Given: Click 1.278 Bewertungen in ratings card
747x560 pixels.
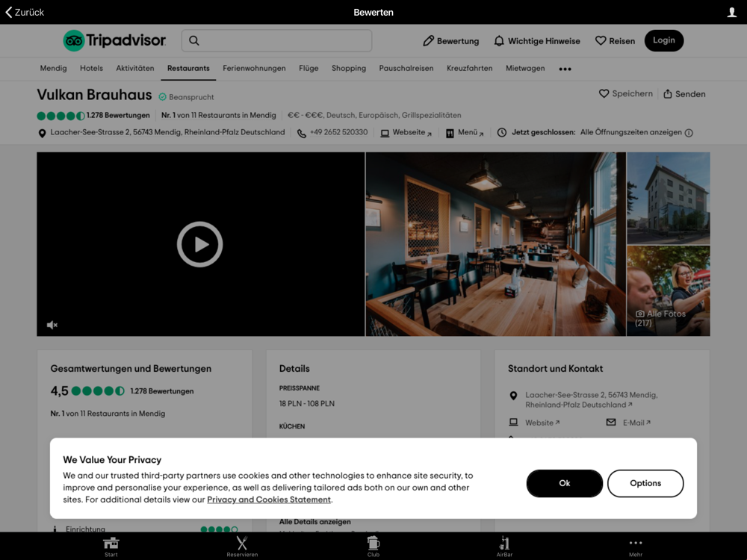Looking at the screenshot, I should click(x=162, y=391).
